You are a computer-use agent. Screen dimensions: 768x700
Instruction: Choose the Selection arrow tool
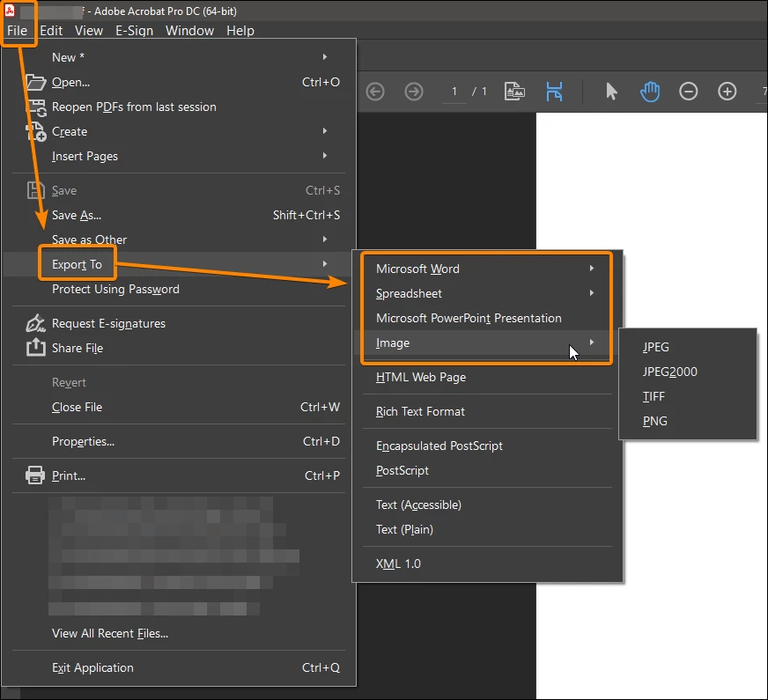tap(610, 92)
